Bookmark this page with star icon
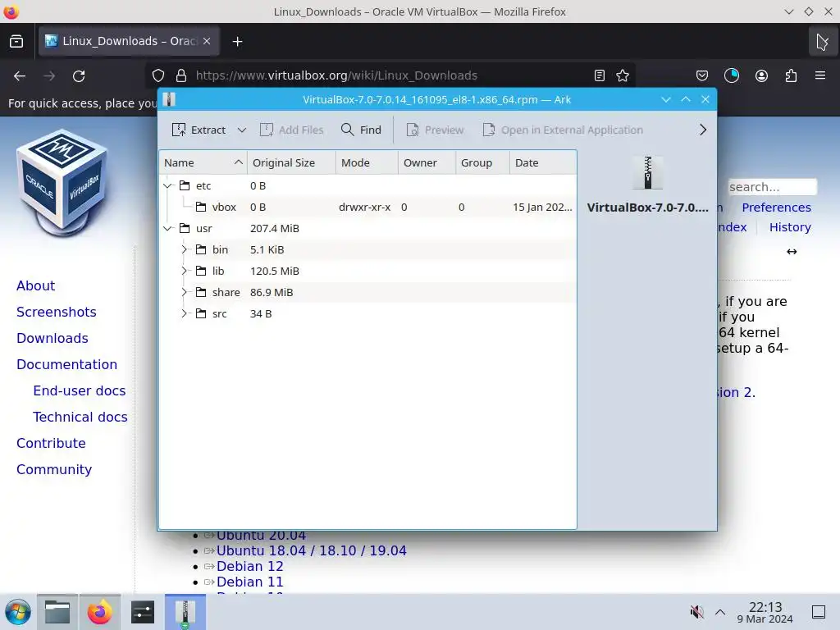The height and width of the screenshot is (630, 840). pyautogui.click(x=623, y=76)
